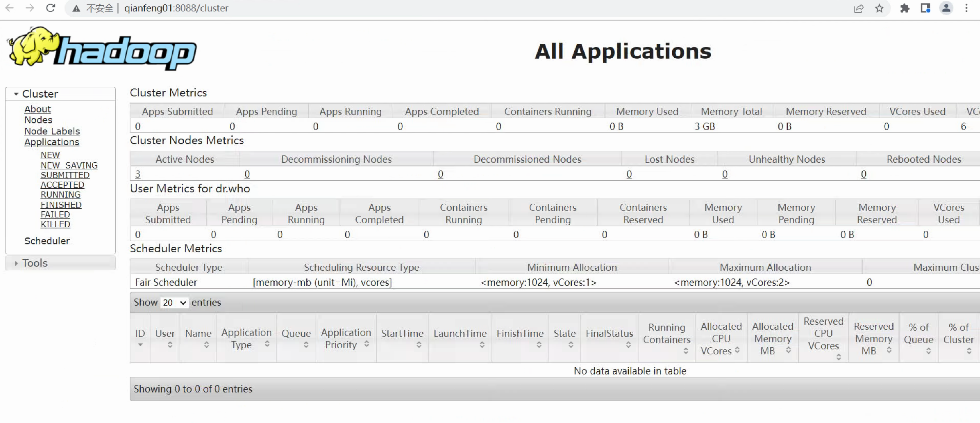Click the not-secure warning icon
This screenshot has height=423, width=980.
[76, 8]
